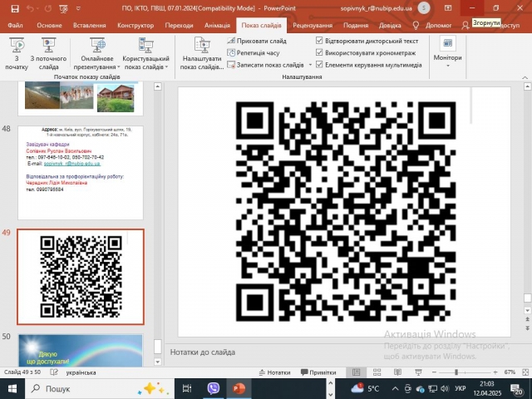This screenshot has height=399, width=532.
Task: Click the Redo icon in quick access
Action: (x=48, y=8)
